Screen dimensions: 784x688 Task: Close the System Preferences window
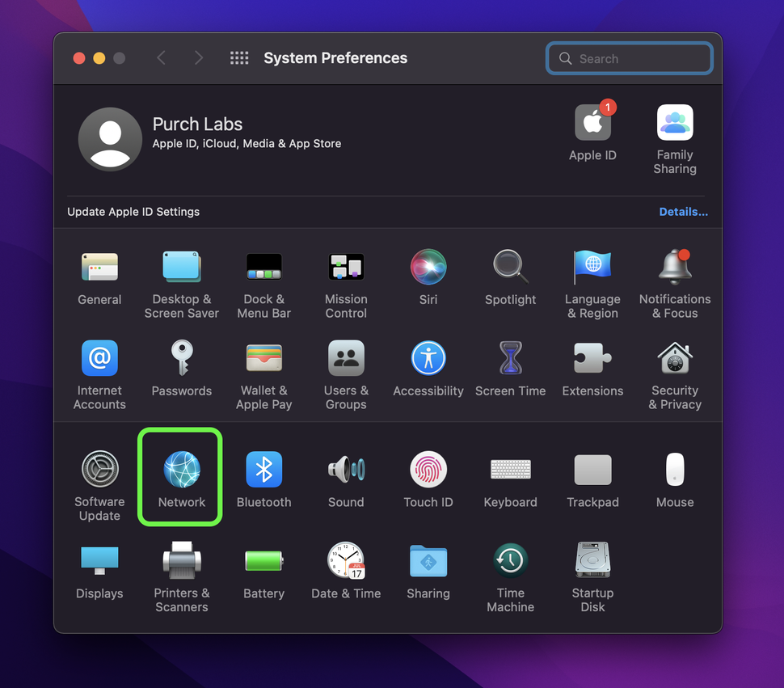pyautogui.click(x=79, y=58)
